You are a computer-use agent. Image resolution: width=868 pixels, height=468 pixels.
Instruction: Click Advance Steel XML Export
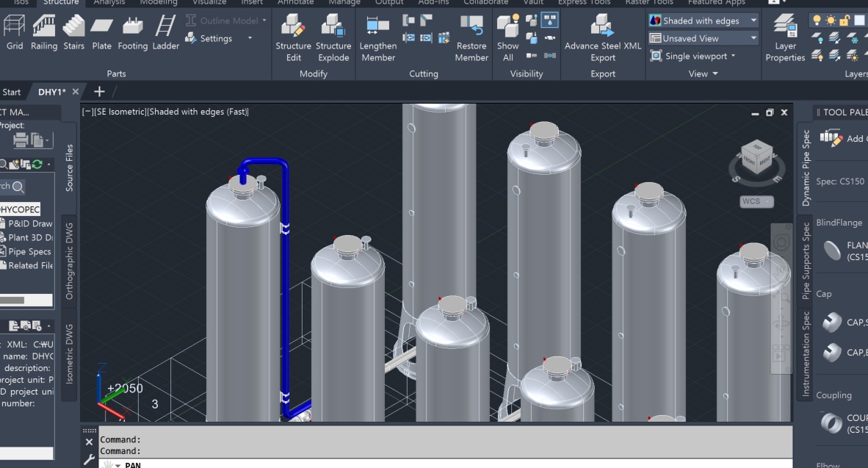602,38
